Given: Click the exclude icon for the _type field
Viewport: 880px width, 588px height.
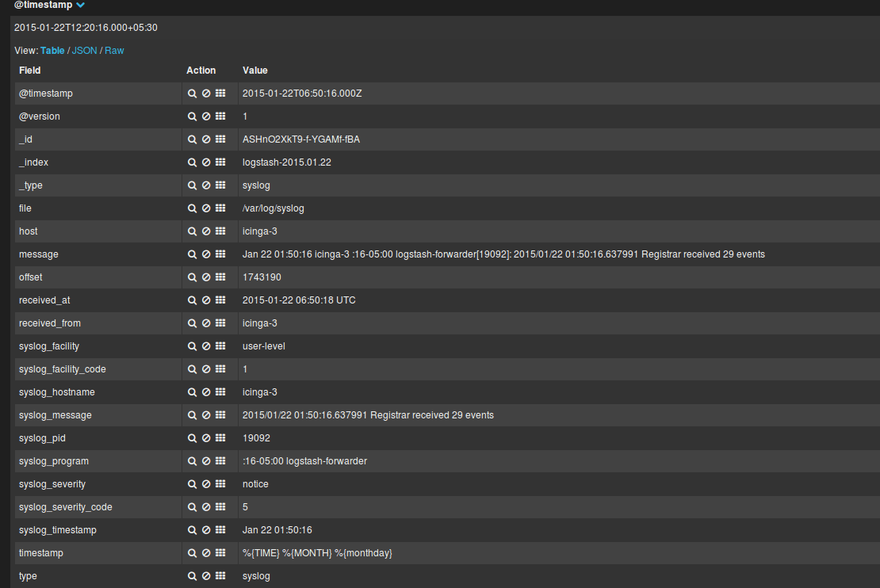Looking at the screenshot, I should 205,185.
